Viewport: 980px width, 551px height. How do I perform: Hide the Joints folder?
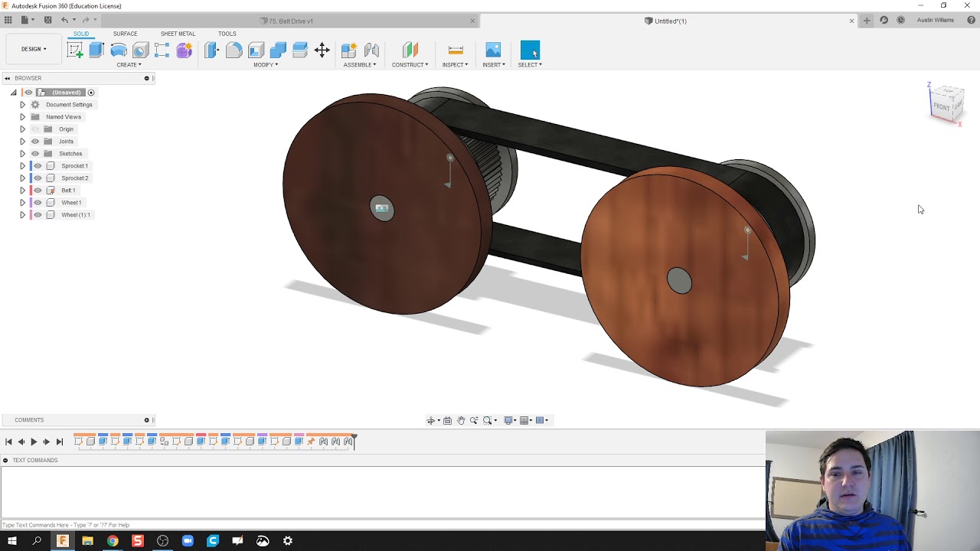[35, 142]
